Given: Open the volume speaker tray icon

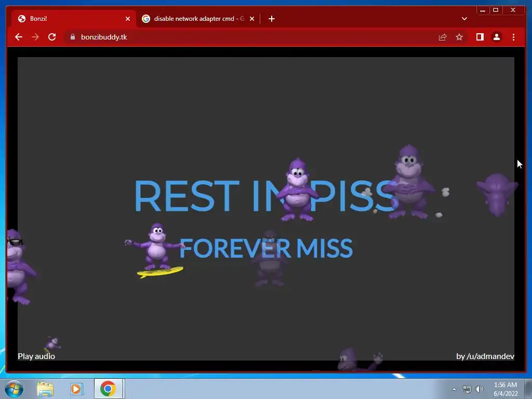Looking at the screenshot, I should pos(480,389).
